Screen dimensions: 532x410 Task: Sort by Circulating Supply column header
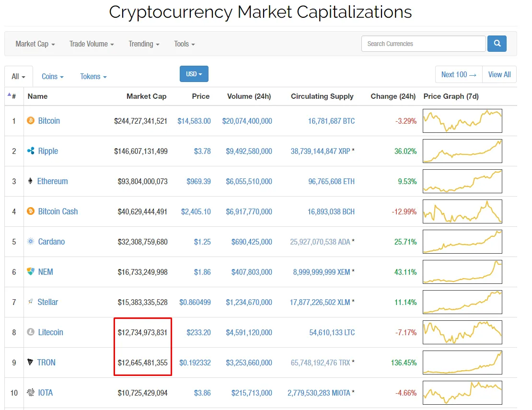pyautogui.click(x=322, y=96)
